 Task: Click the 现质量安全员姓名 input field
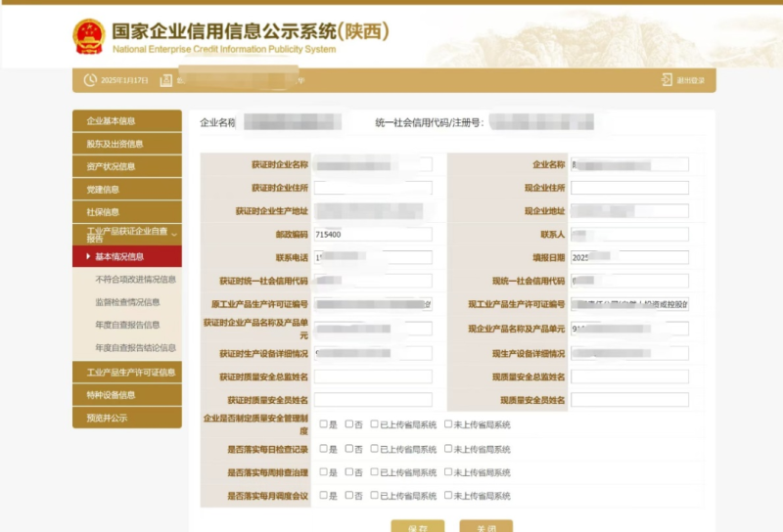[x=629, y=399]
